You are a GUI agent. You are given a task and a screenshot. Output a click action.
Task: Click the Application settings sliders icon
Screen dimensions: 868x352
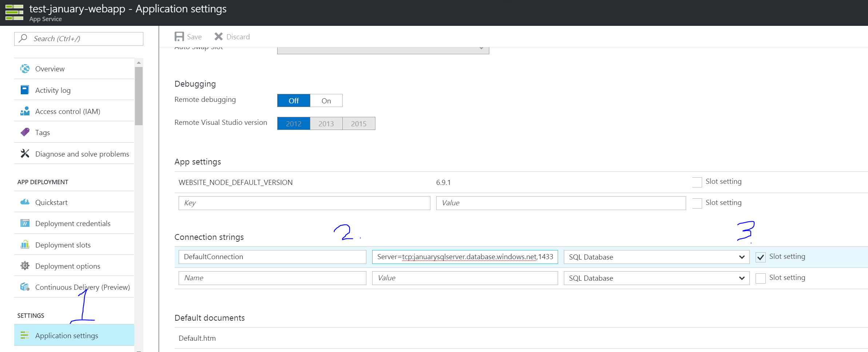[x=25, y=335]
